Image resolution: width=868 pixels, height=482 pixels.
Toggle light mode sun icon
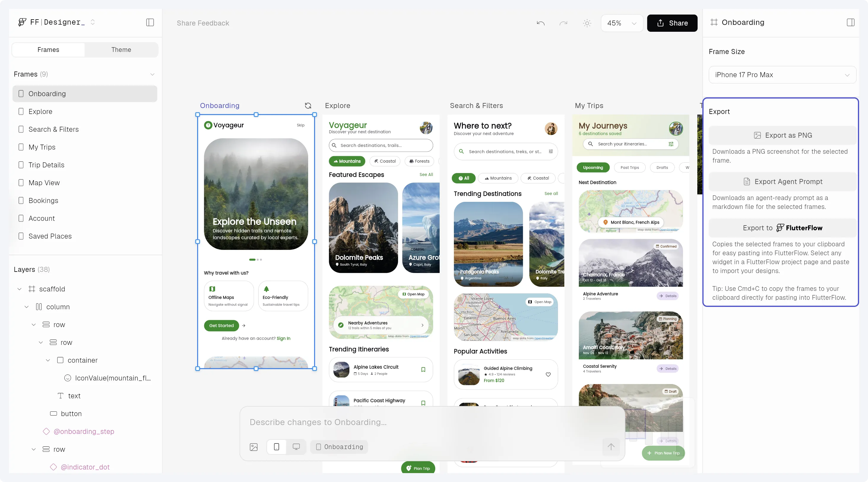(587, 23)
